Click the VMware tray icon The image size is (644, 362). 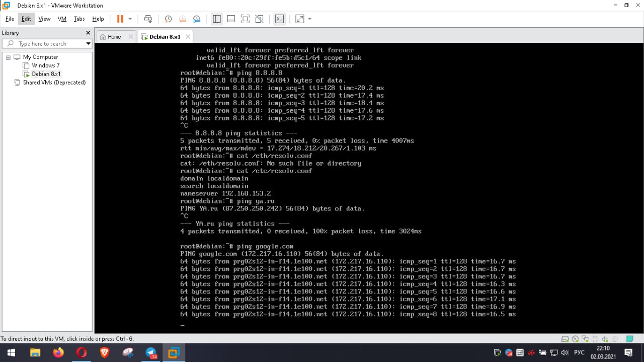[x=497, y=352]
